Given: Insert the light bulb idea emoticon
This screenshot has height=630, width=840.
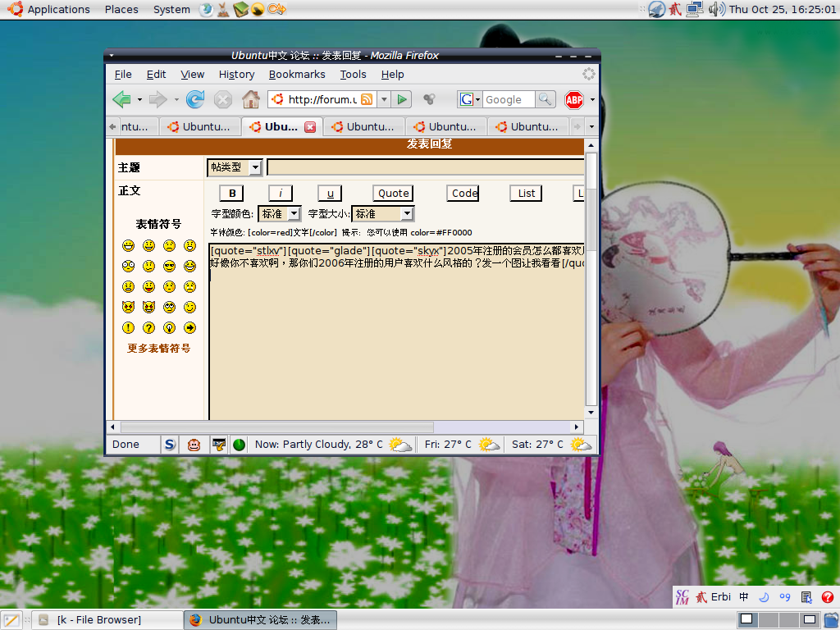Looking at the screenshot, I should pyautogui.click(x=169, y=327).
